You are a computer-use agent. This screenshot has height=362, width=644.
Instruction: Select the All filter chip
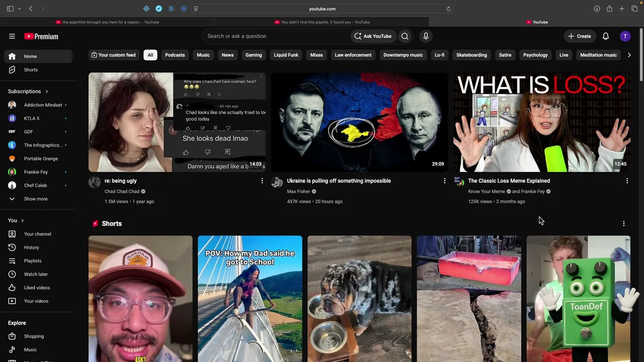[x=150, y=55]
